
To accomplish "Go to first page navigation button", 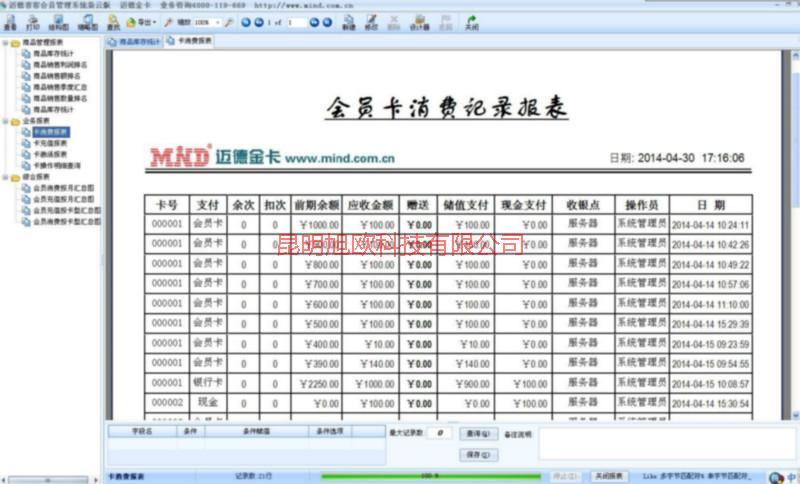I will point(246,22).
